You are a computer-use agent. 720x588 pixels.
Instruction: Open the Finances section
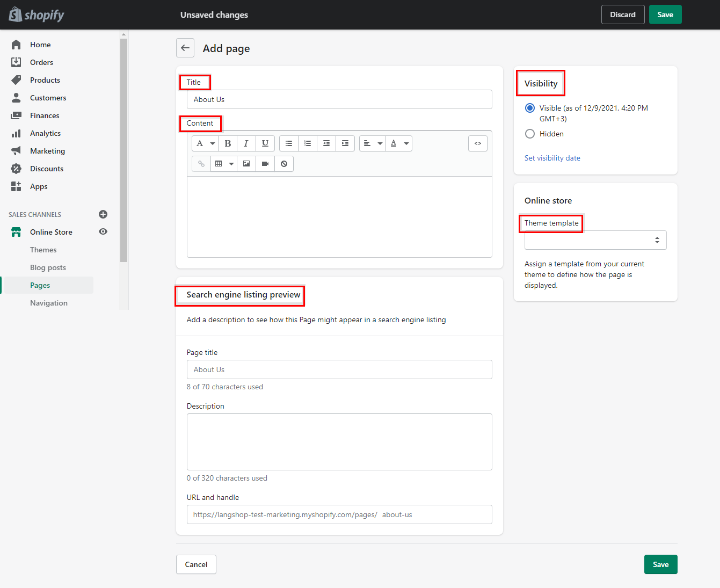45,115
